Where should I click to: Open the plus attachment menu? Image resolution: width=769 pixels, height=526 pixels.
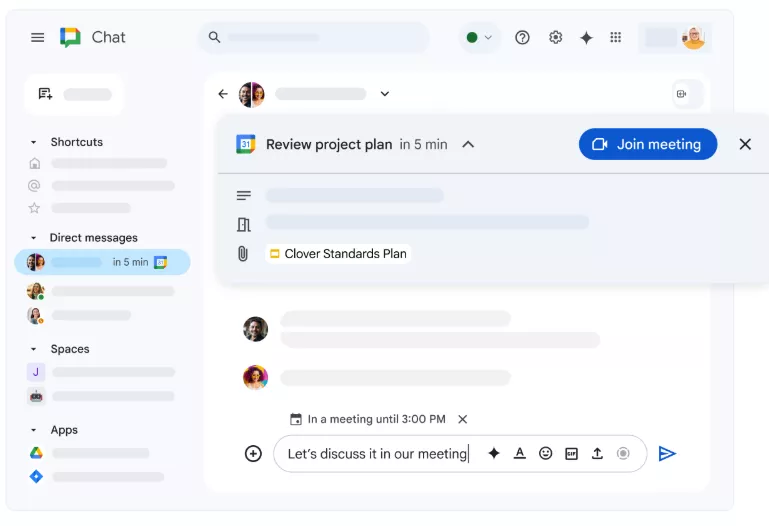pyautogui.click(x=253, y=453)
